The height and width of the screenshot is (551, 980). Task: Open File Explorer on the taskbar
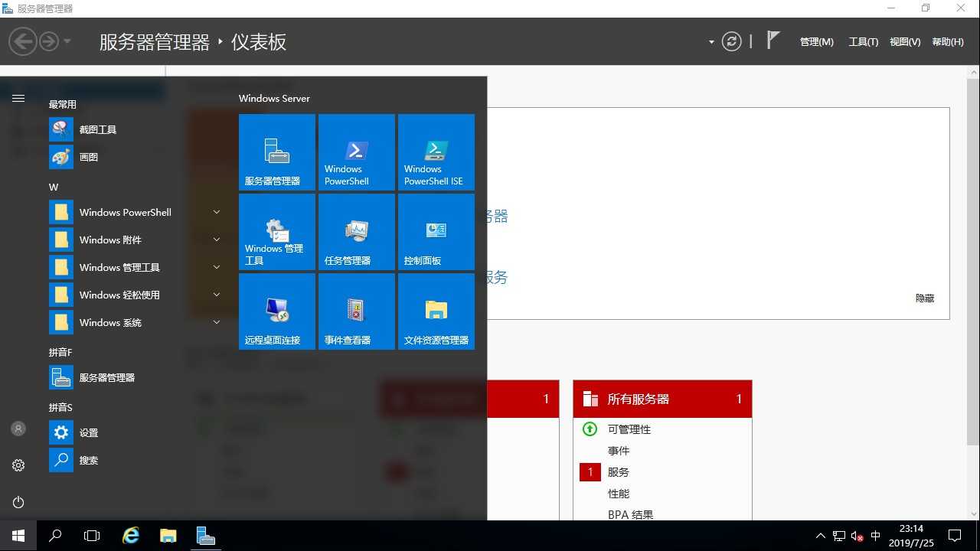[168, 536]
